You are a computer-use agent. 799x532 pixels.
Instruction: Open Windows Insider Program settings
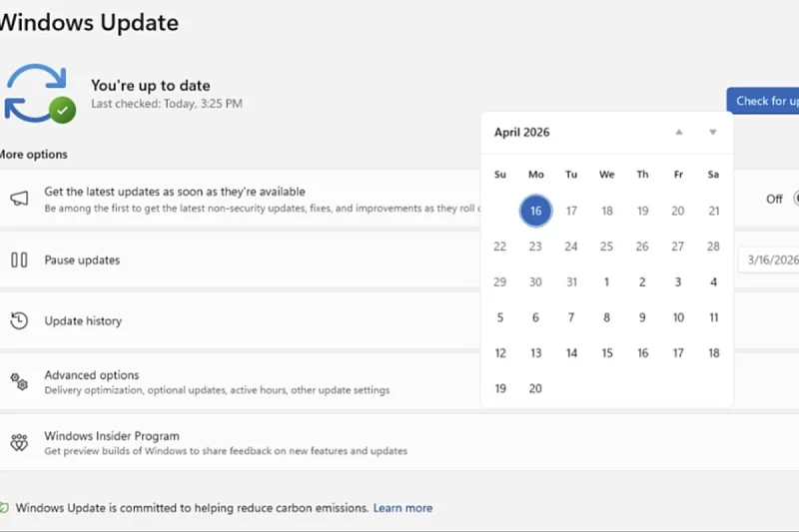(112, 436)
